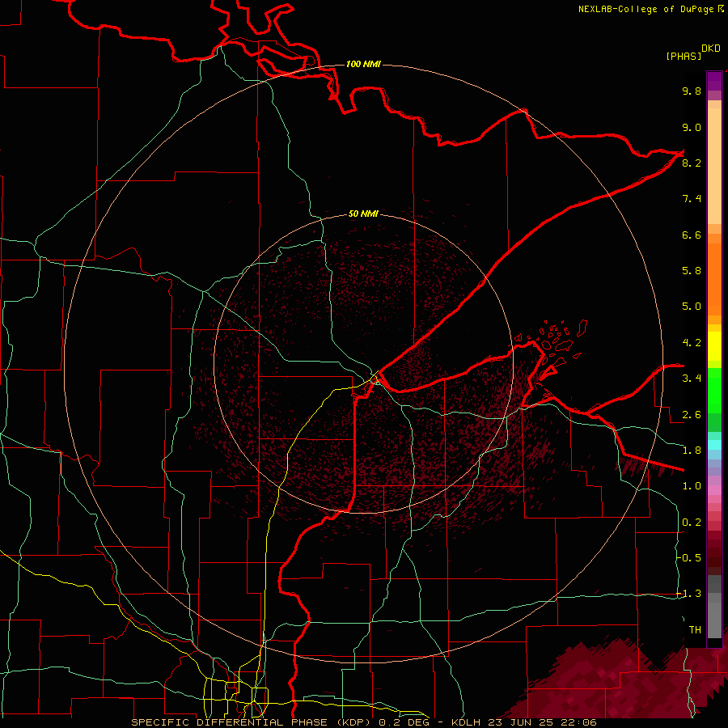Pick the pink band near 1.0
Viewport: 728px width, 728px height.
[714, 490]
